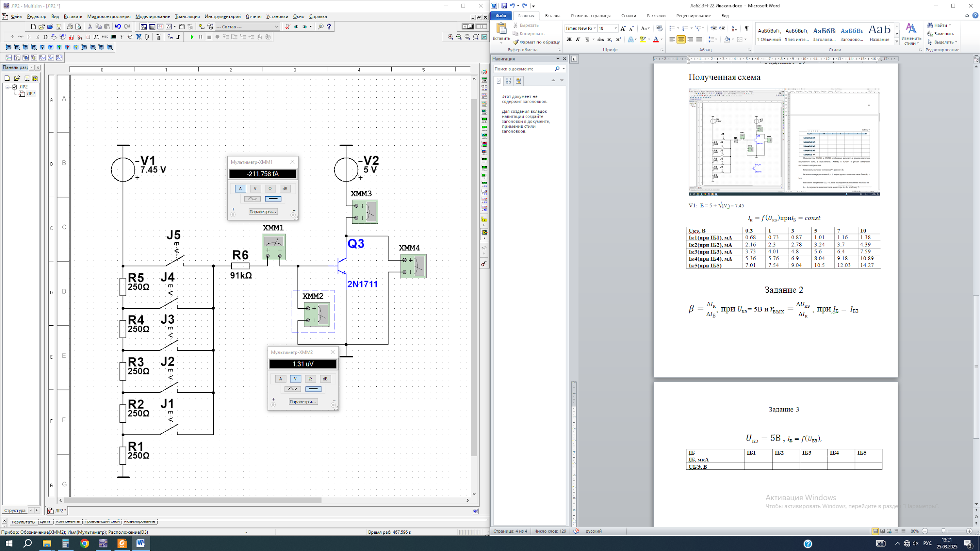Click the Word zoom slider handle
Screen dimensions: 980x551
click(x=943, y=531)
